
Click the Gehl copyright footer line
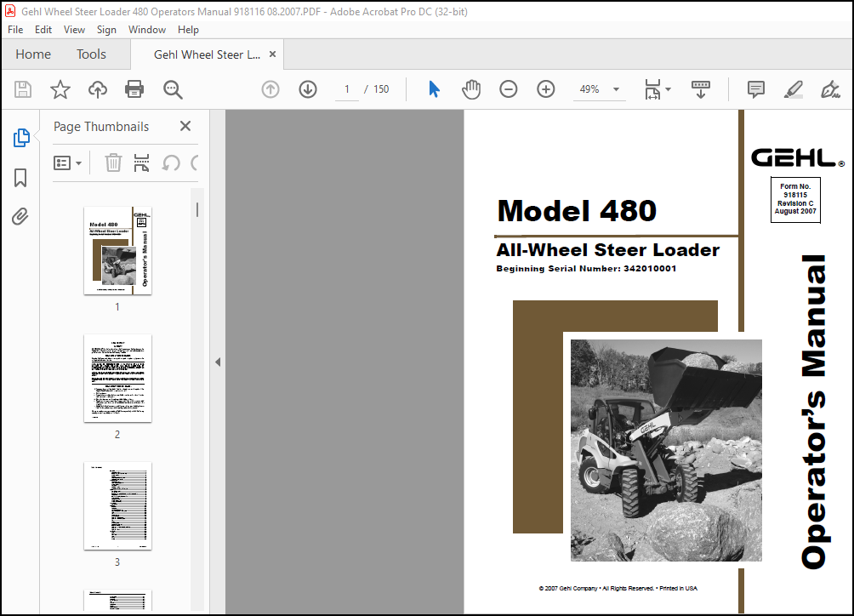coord(618,588)
